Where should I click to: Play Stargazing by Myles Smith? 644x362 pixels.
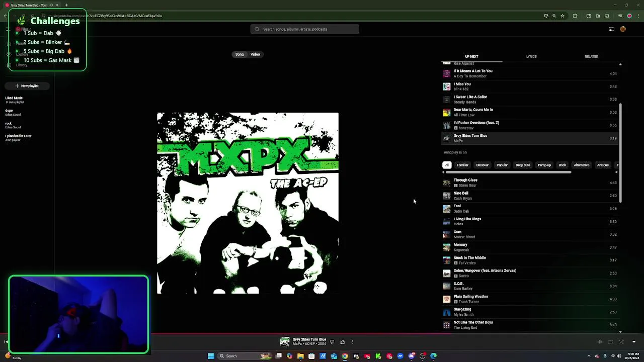click(530, 312)
